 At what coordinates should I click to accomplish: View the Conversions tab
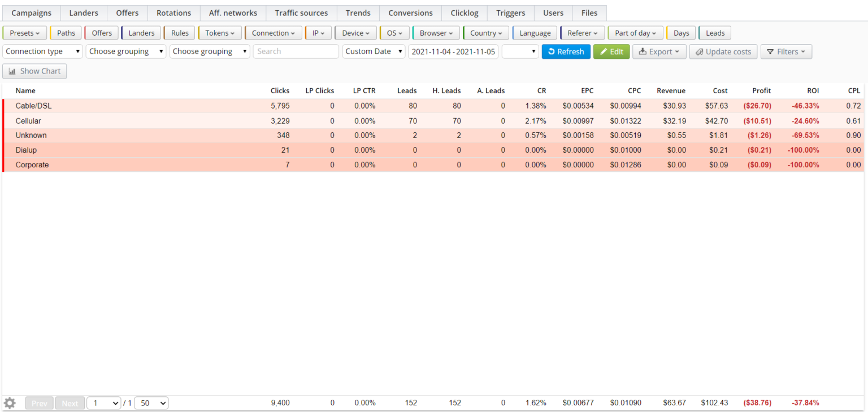pyautogui.click(x=411, y=13)
